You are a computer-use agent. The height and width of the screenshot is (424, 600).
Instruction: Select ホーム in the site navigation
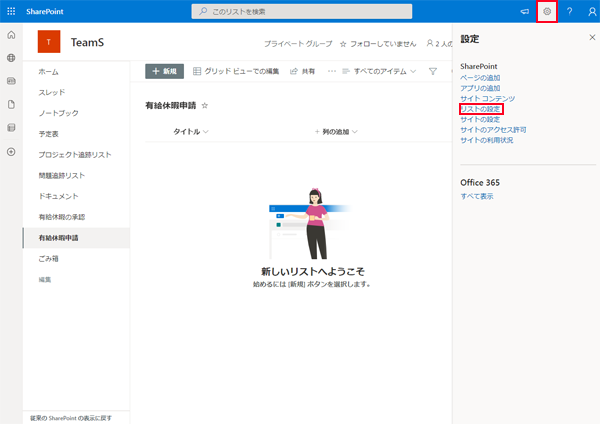pos(49,72)
